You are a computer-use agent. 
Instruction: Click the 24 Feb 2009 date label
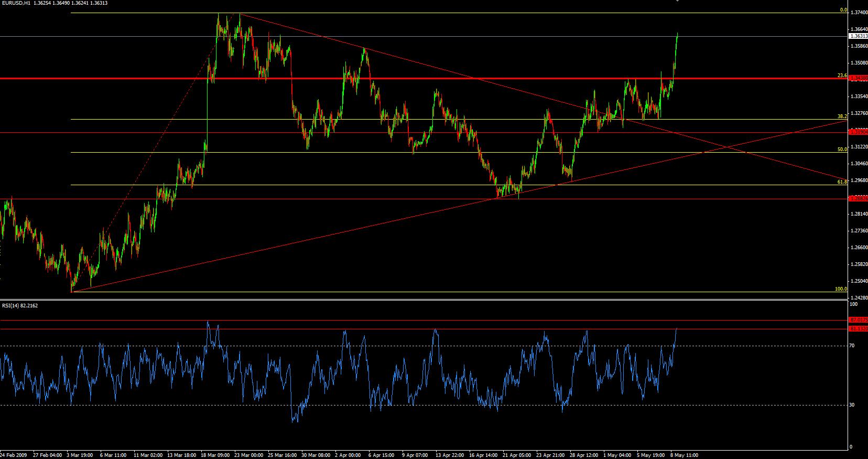click(x=14, y=455)
